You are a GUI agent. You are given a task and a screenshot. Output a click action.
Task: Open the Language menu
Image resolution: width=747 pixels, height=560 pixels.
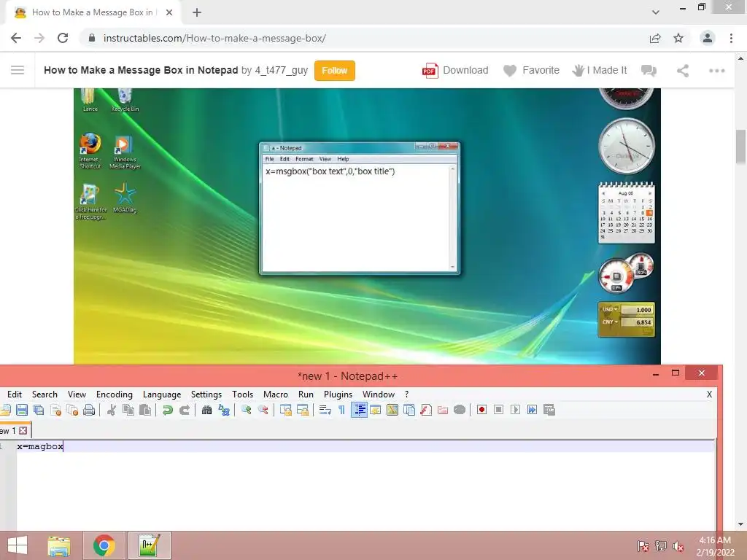click(162, 394)
